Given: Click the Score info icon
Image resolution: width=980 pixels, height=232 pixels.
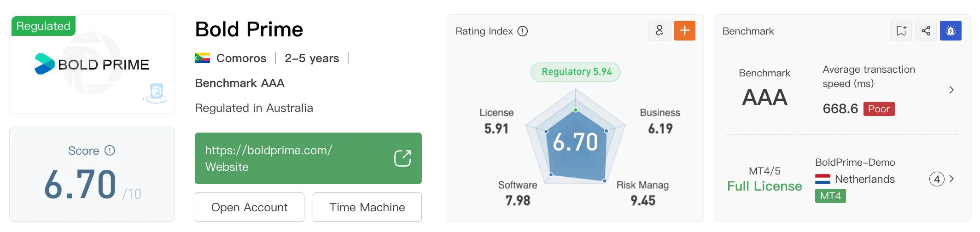Looking at the screenshot, I should [x=110, y=151].
